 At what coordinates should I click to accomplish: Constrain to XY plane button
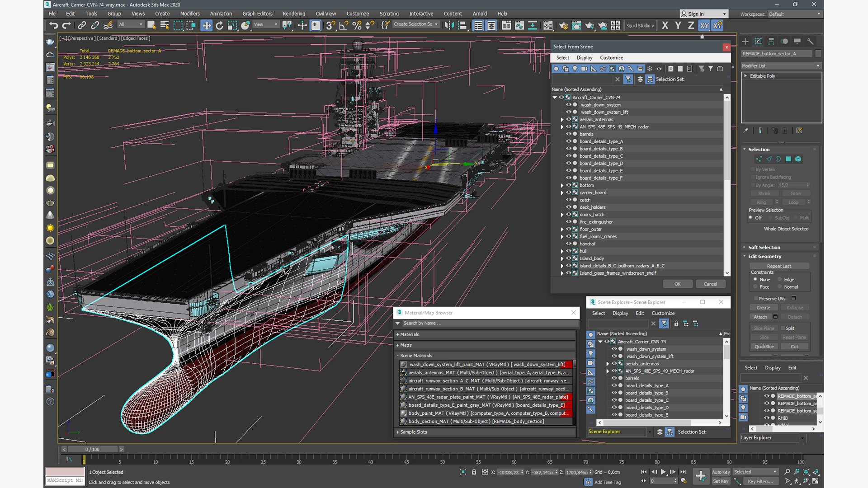point(704,25)
